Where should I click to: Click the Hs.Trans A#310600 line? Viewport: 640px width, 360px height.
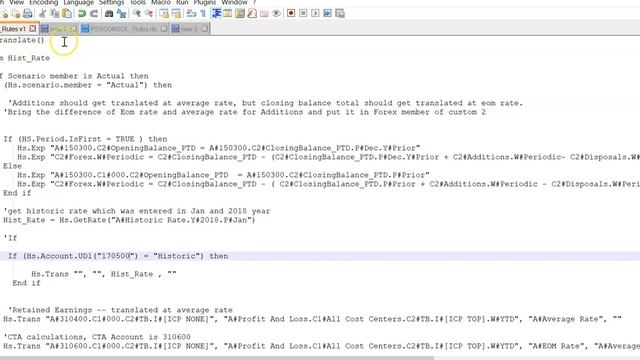coord(321,346)
